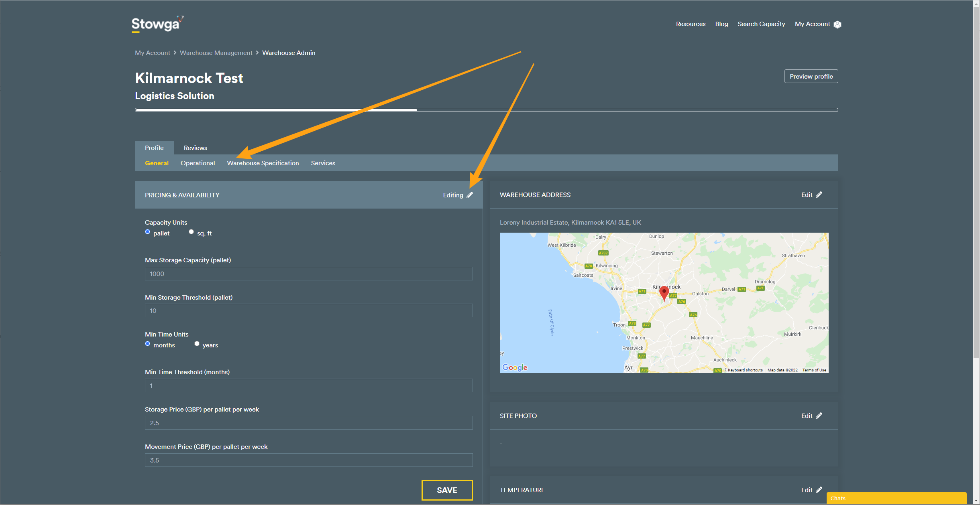Click the red map location pin
The height and width of the screenshot is (505, 980).
coord(664,293)
